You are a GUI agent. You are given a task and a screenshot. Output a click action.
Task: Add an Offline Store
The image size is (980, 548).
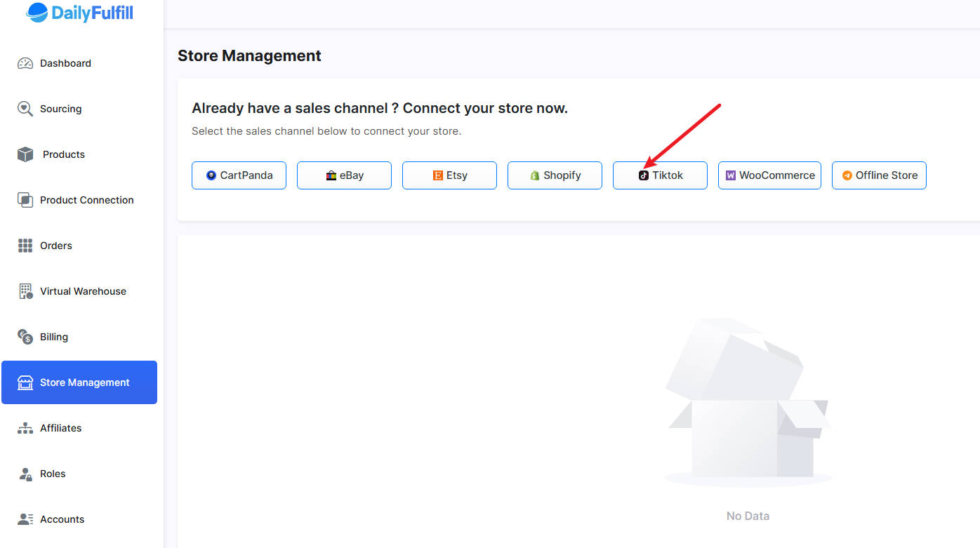coord(879,175)
